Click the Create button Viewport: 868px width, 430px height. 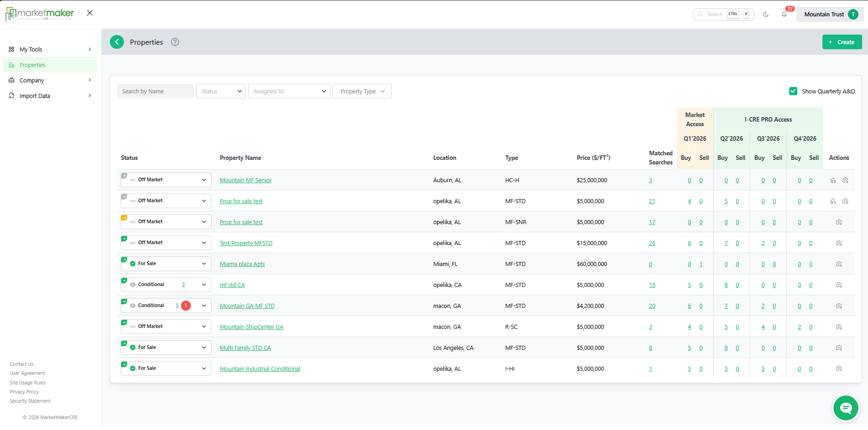842,42
